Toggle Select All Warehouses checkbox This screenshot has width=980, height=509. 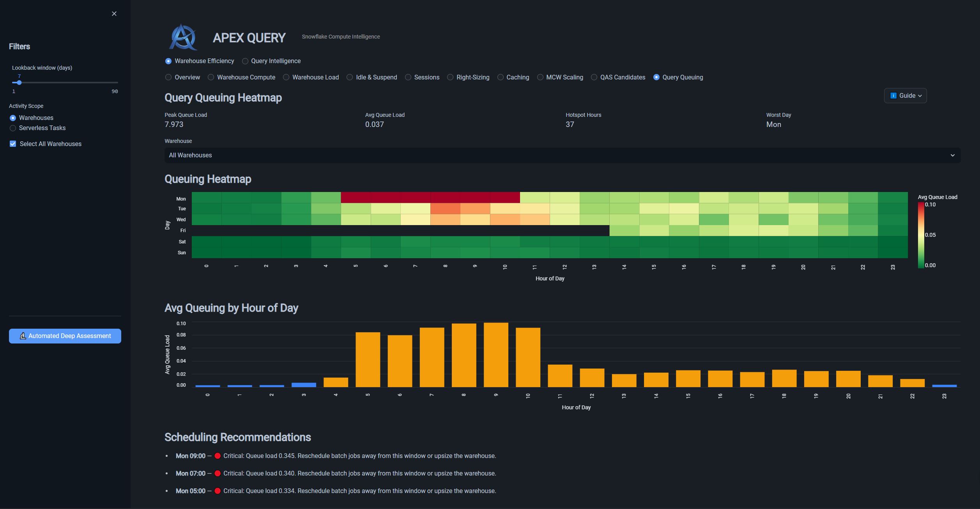[x=13, y=144]
